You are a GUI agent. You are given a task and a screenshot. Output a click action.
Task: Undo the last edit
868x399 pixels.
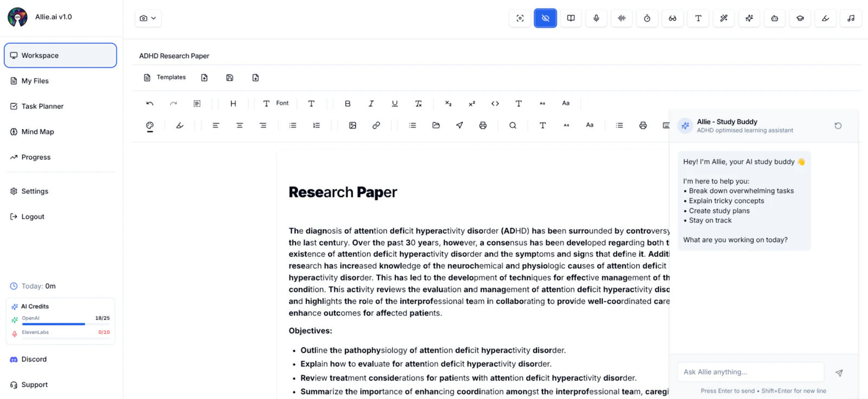coord(150,103)
